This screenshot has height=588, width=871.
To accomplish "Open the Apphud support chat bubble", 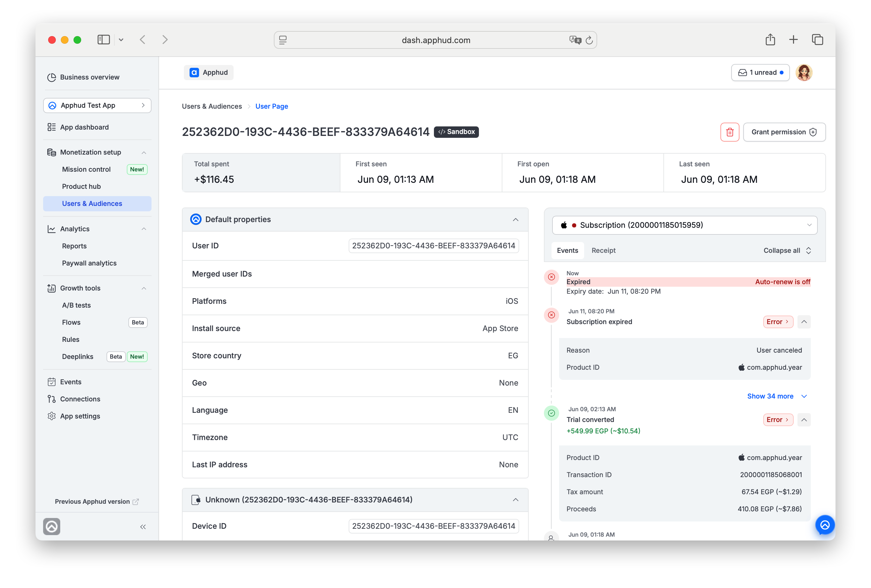I will click(x=824, y=525).
